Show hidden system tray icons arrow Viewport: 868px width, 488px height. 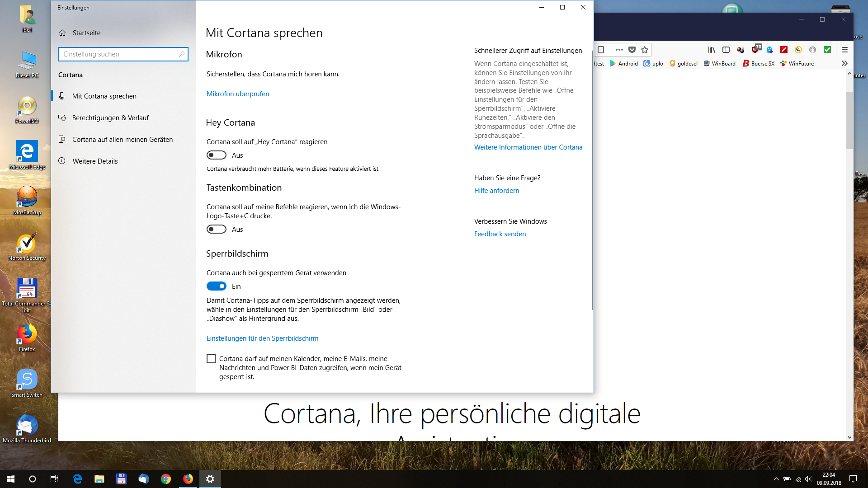click(776, 479)
